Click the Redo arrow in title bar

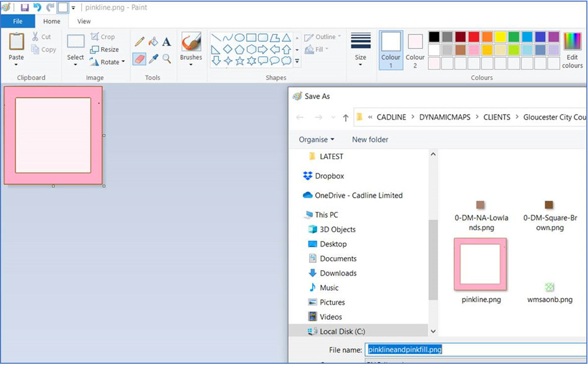[50, 7]
